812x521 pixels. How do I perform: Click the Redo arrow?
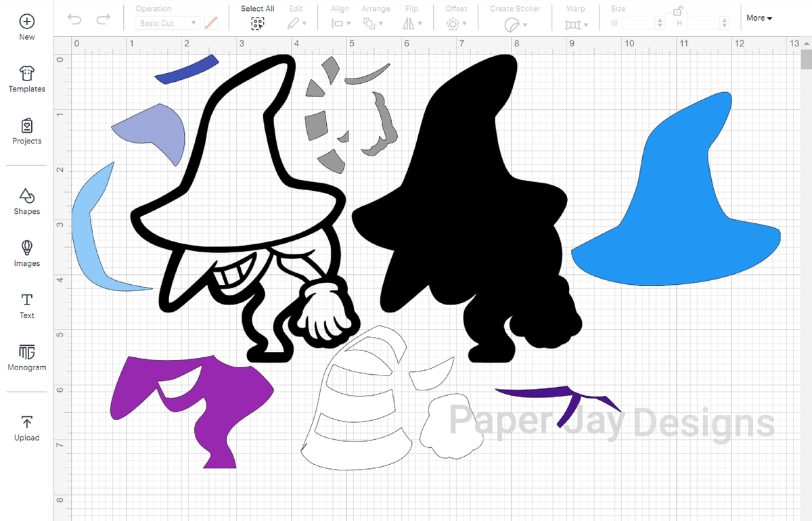103,20
